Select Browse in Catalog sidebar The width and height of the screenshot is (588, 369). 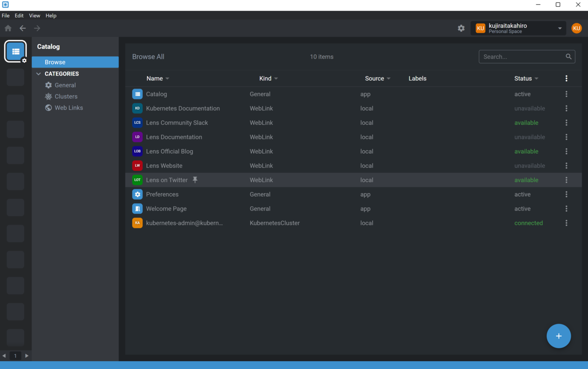(x=75, y=62)
